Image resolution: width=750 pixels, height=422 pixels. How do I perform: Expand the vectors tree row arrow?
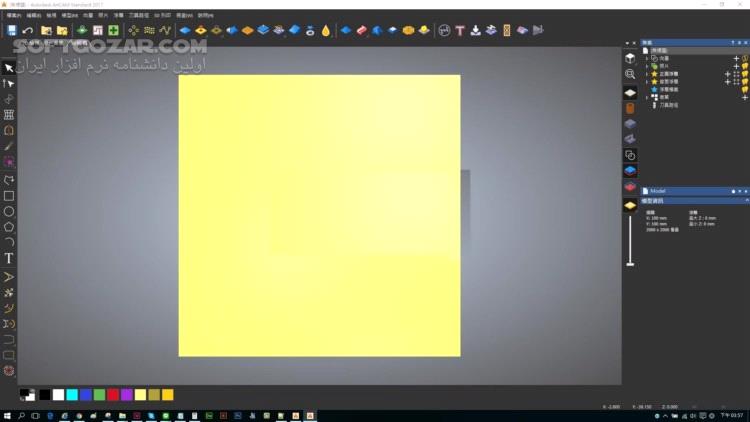tap(647, 58)
